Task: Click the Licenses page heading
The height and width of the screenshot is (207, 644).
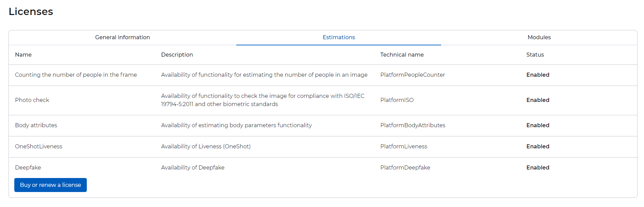Action: 31,12
